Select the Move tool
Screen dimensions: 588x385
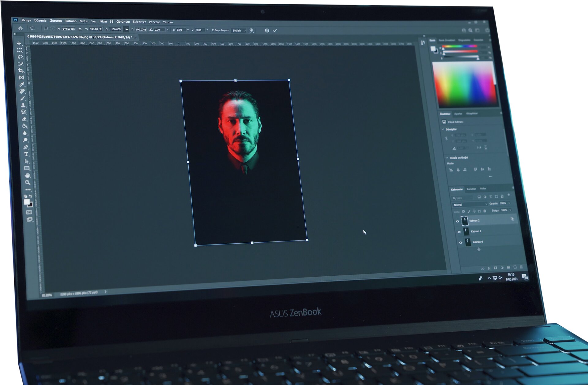(x=19, y=43)
